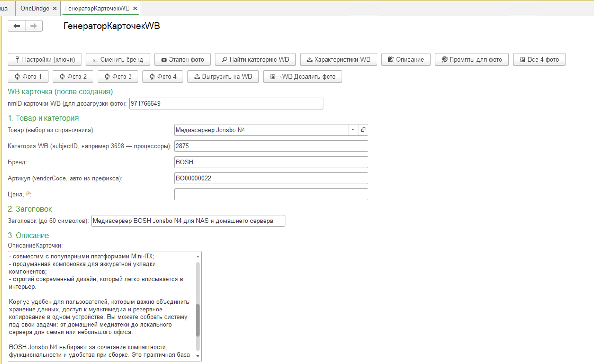Screen dimensions: 594x364
Task: Click Найти категорию WB search button
Action: [x=255, y=60]
